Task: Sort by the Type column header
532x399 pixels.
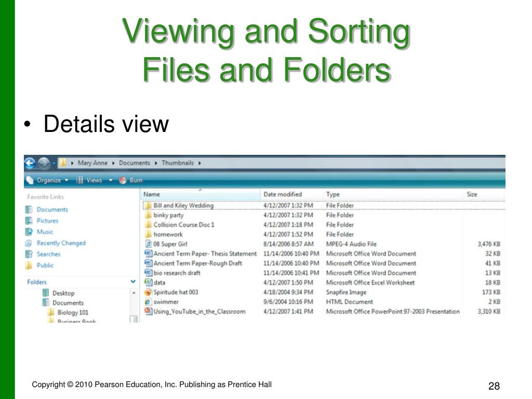Action: click(393, 194)
